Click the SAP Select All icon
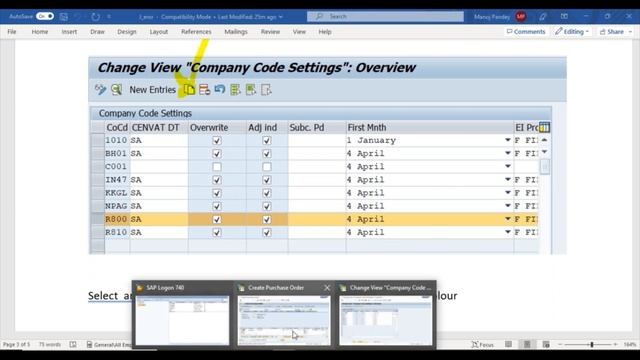The width and height of the screenshot is (640, 360). tap(235, 89)
